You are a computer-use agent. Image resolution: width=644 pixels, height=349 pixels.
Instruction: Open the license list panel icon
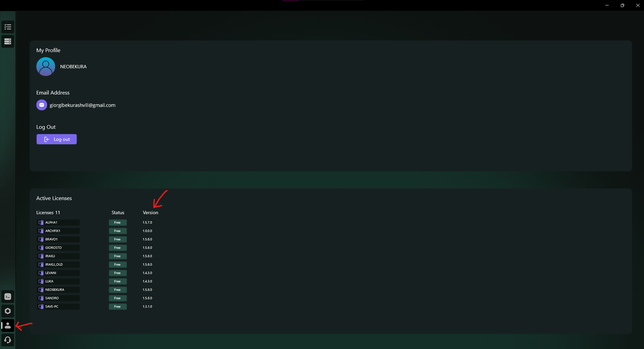(7, 41)
